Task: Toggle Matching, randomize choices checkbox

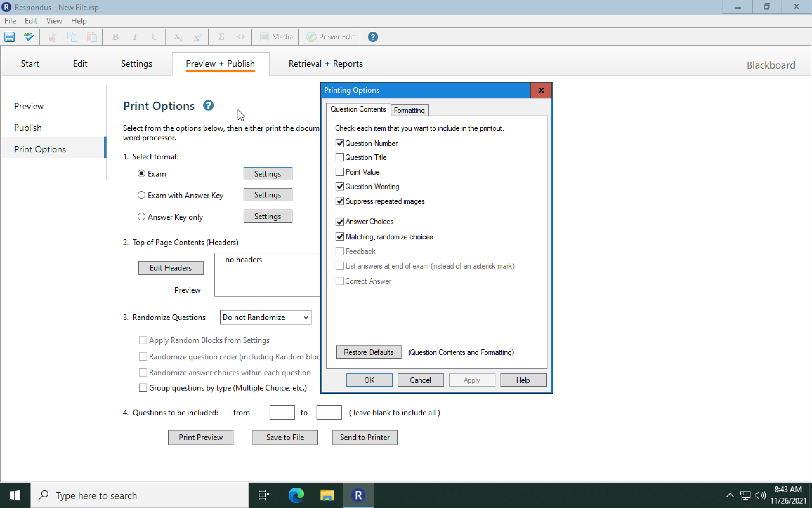Action: [340, 237]
